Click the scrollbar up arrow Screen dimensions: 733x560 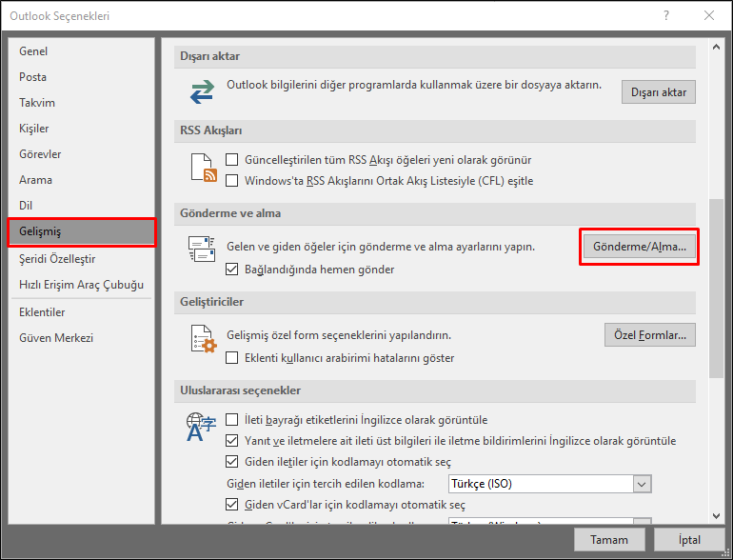tap(716, 48)
